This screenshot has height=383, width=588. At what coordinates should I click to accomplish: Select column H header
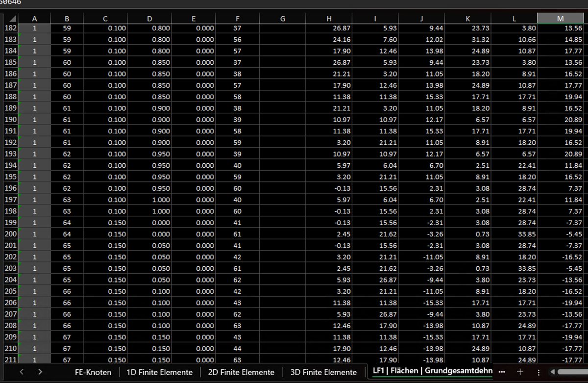329,18
